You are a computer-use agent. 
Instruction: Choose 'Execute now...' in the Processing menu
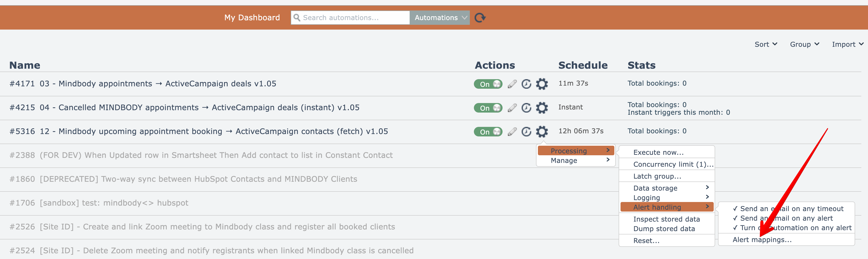tap(659, 152)
